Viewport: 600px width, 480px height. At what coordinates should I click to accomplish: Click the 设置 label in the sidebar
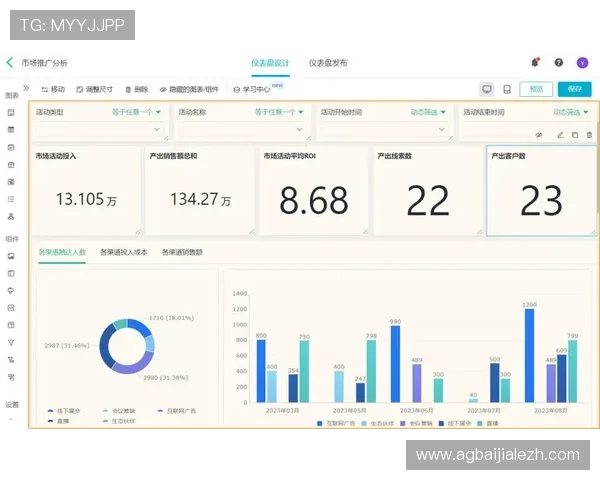(x=12, y=405)
